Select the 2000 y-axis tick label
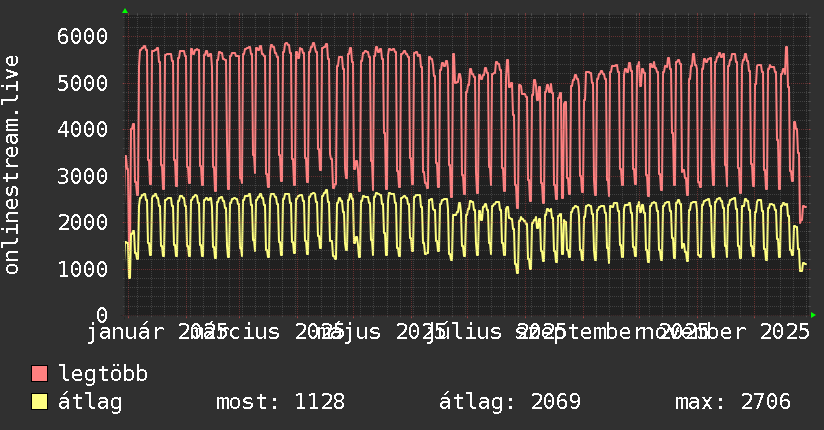This screenshot has height=430, width=824. (83, 222)
